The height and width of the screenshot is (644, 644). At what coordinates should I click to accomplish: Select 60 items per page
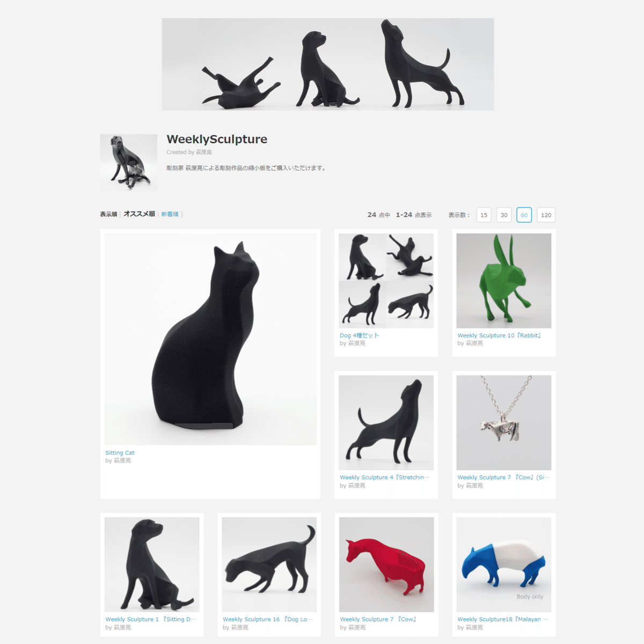(524, 215)
